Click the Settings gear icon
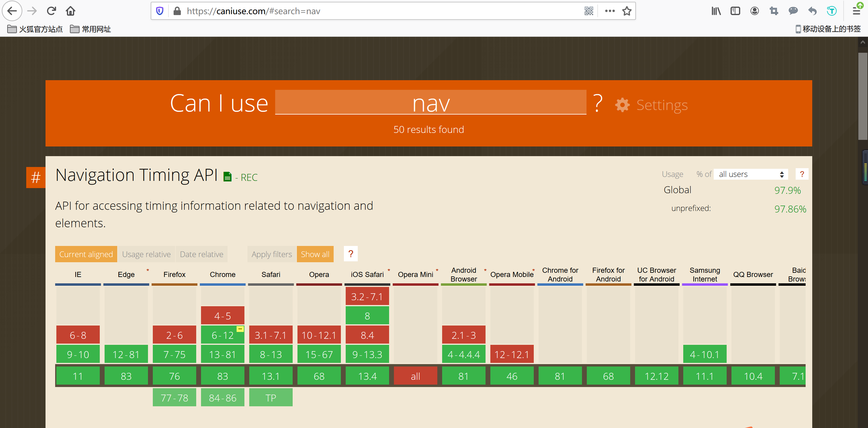This screenshot has width=868, height=428. click(x=622, y=105)
